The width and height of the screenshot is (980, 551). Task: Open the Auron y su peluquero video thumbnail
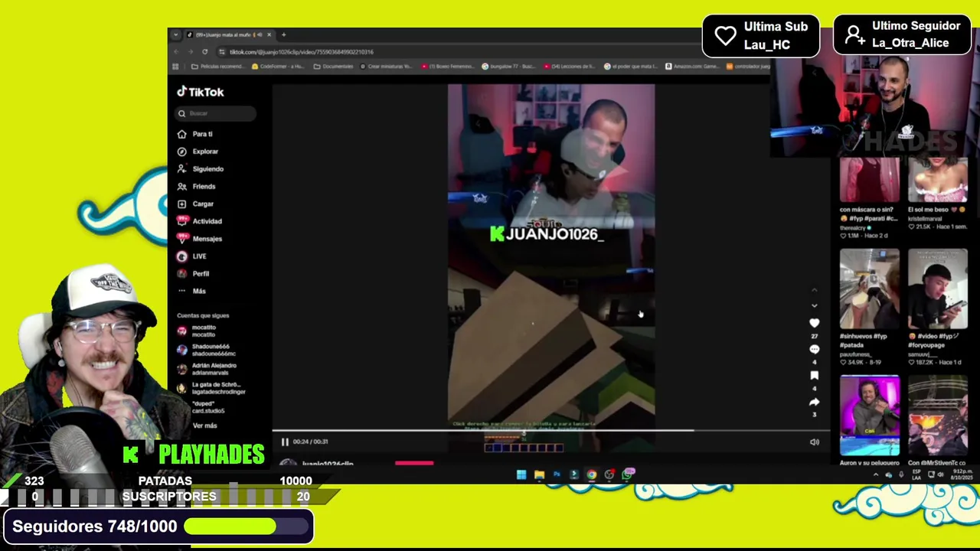870,415
